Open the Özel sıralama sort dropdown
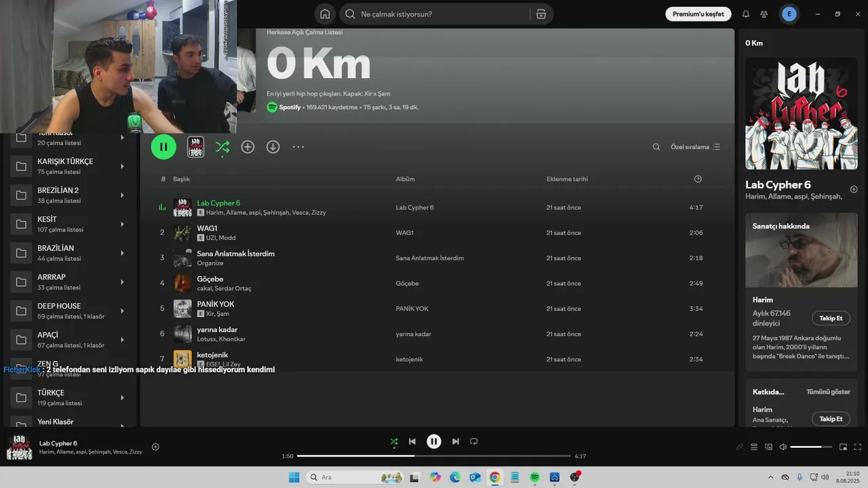 coord(695,146)
